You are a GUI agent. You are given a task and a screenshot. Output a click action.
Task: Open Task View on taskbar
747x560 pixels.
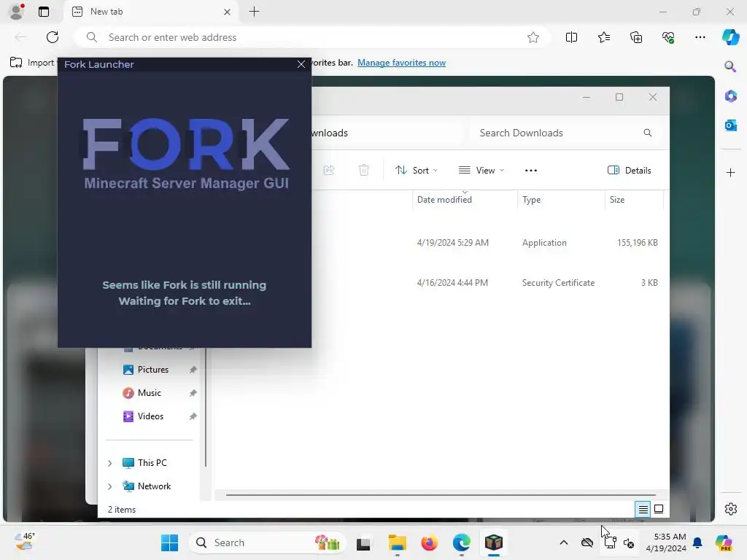click(363, 542)
